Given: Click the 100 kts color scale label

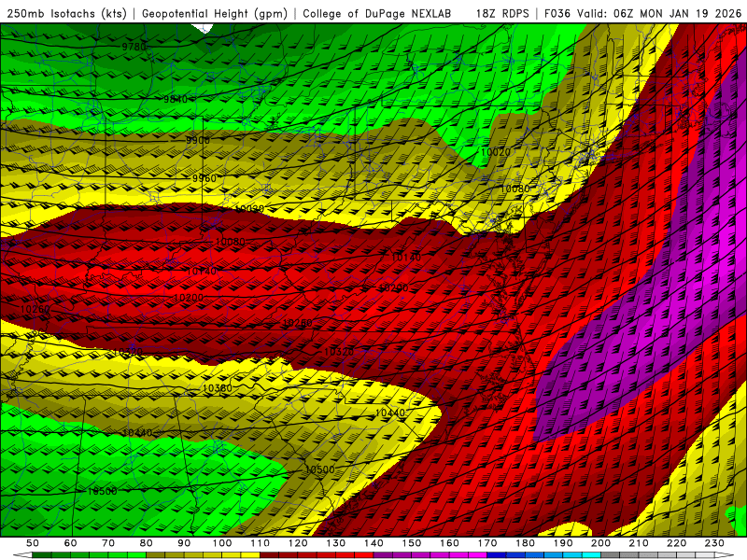Looking at the screenshot, I should coord(222,543).
